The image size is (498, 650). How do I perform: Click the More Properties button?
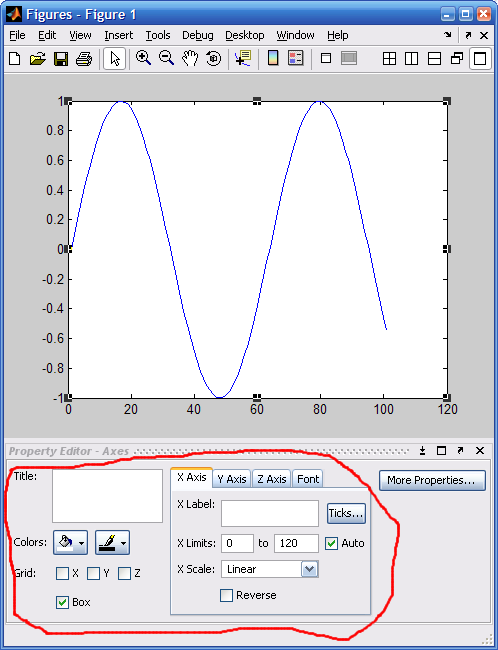click(432, 480)
